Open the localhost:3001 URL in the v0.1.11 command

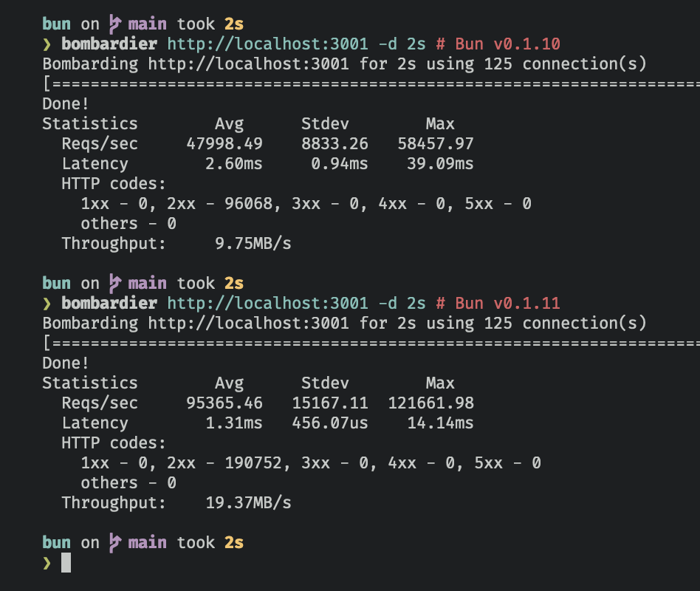(x=267, y=303)
